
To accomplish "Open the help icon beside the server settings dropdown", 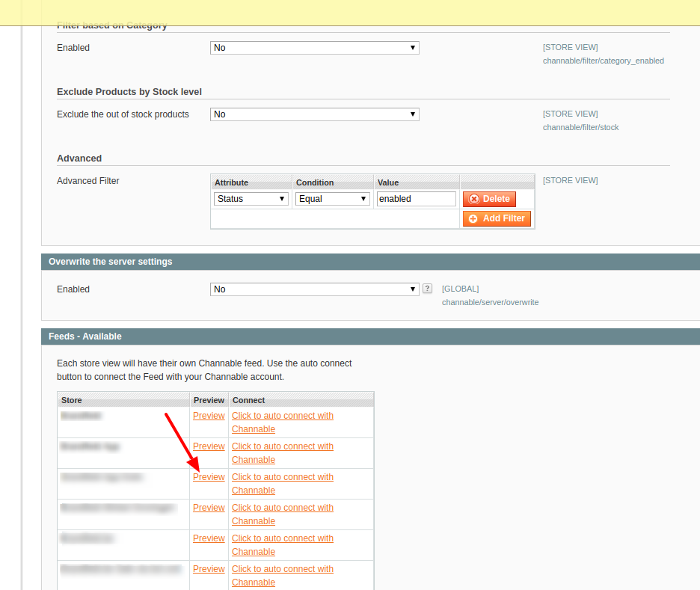I will pos(427,289).
